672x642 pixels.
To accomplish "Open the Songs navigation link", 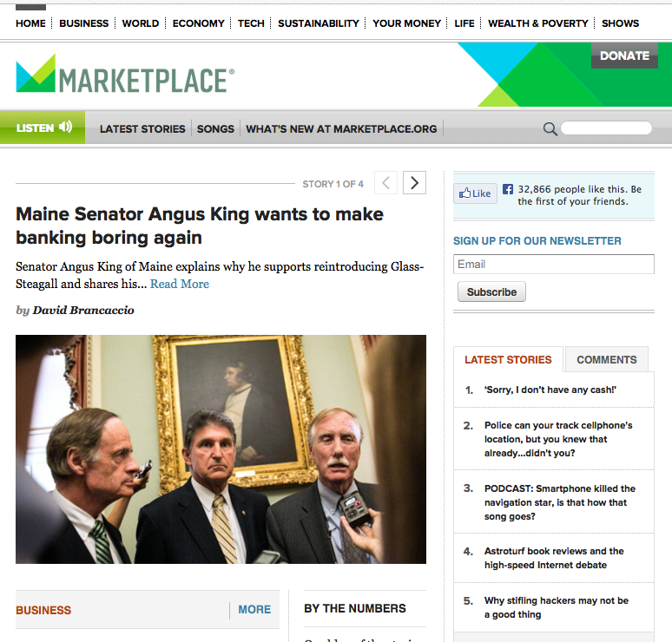I will (x=215, y=129).
